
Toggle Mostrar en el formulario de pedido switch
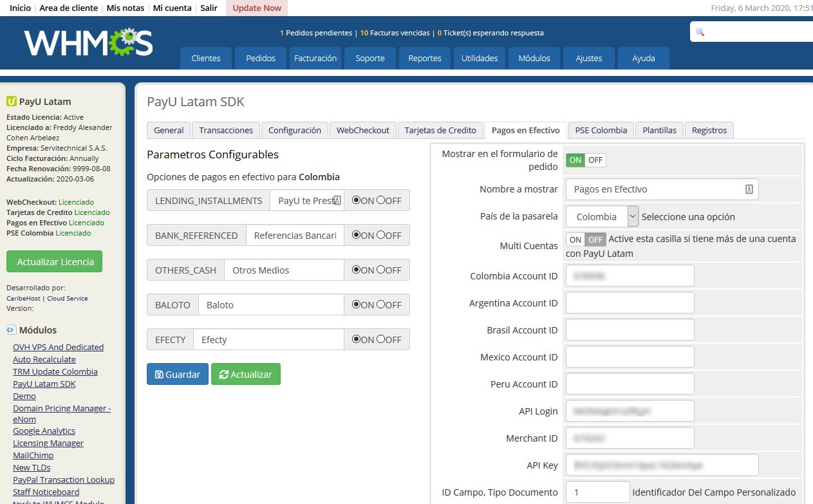tap(586, 160)
